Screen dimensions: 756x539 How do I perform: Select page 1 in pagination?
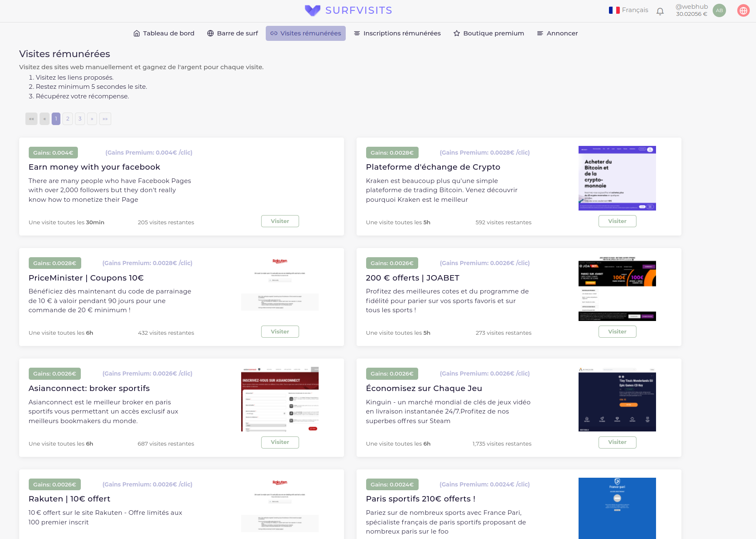[x=56, y=119]
